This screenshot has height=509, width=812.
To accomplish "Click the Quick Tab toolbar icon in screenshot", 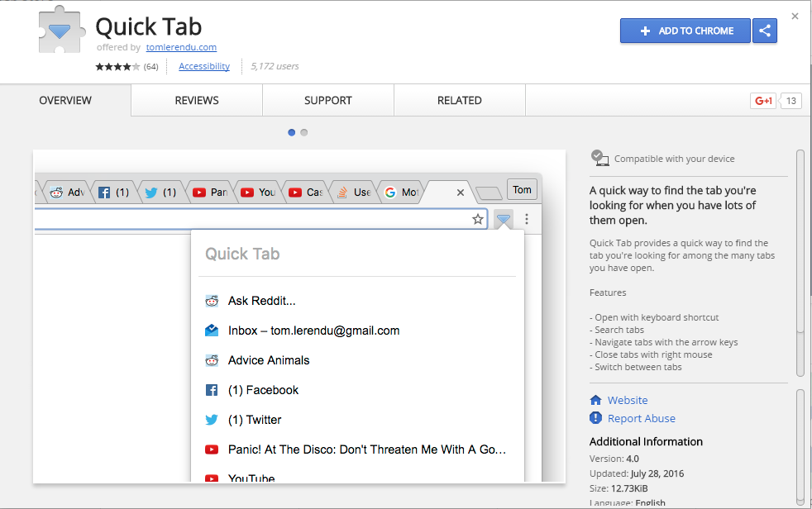I will tap(503, 219).
